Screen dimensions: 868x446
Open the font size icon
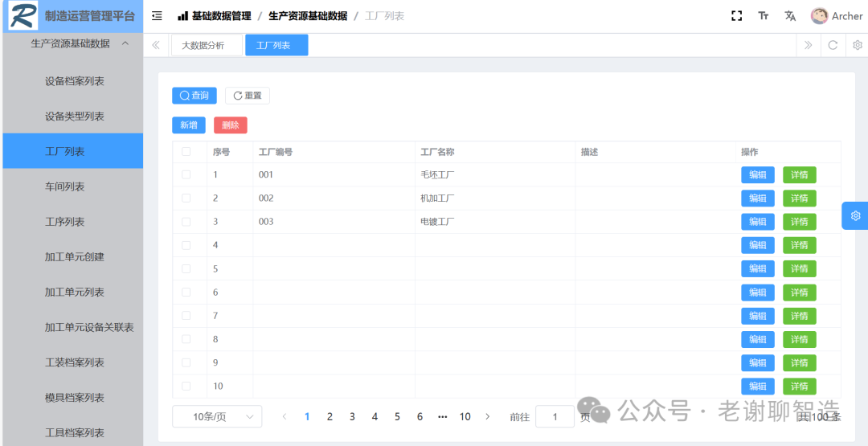764,16
